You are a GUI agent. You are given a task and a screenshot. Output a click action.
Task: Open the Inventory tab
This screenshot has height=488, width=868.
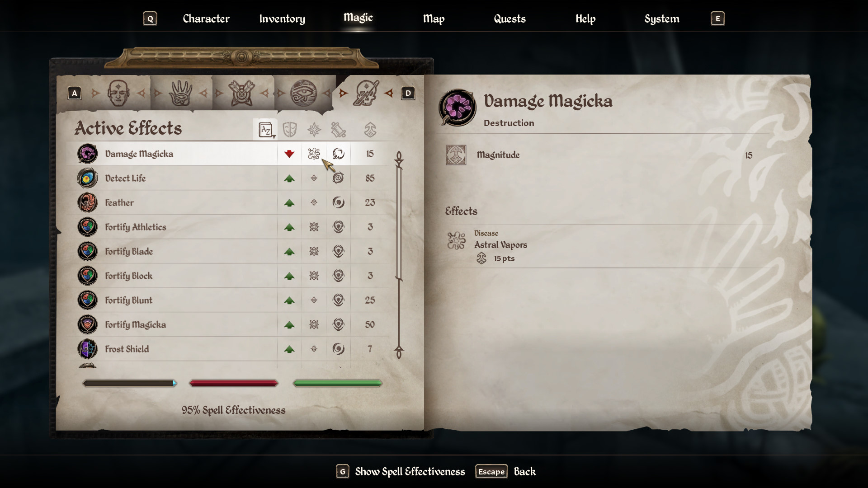pos(282,19)
